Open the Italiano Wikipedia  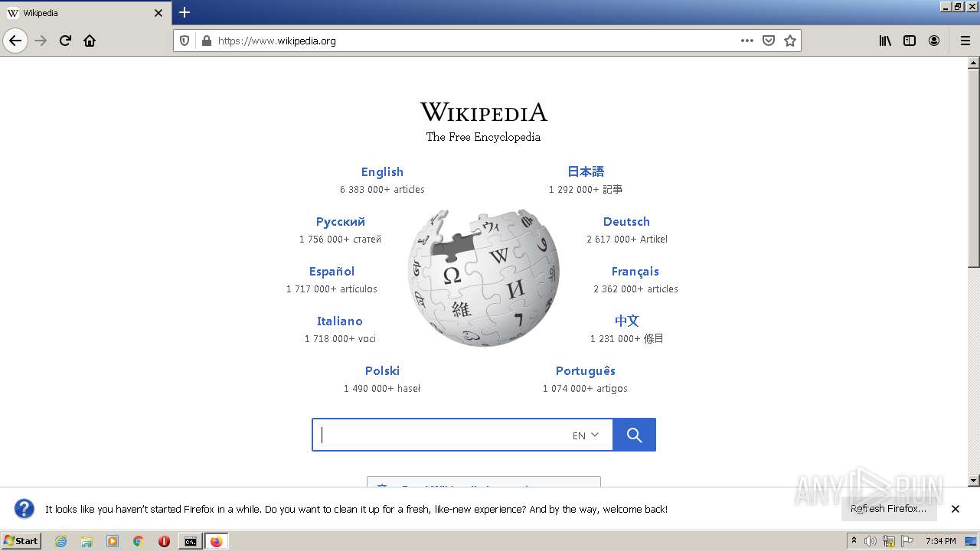[x=339, y=321]
